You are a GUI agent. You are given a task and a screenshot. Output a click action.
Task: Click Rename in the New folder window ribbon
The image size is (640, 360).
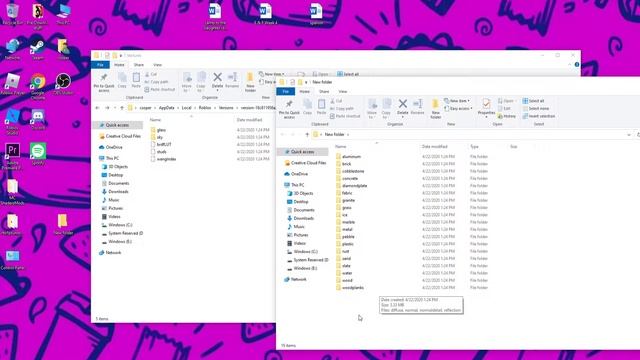418,107
